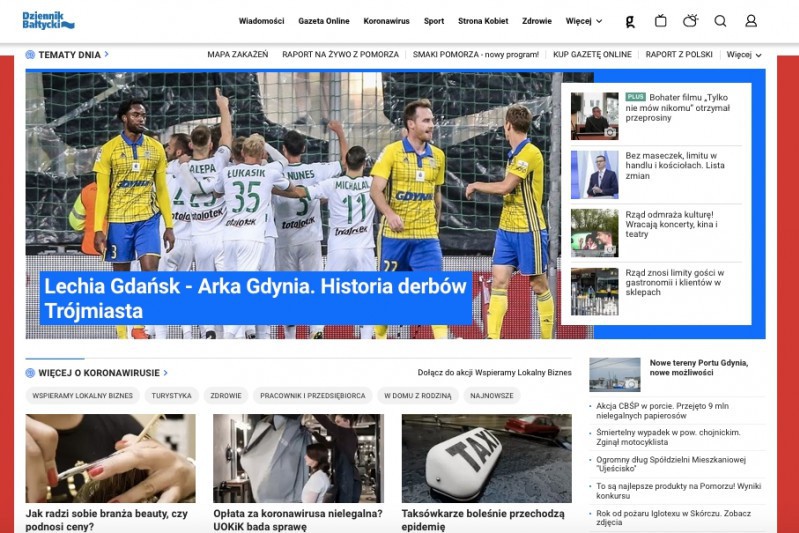Go to the Sport menu section
Viewport: 799px width, 533px height.
433,21
